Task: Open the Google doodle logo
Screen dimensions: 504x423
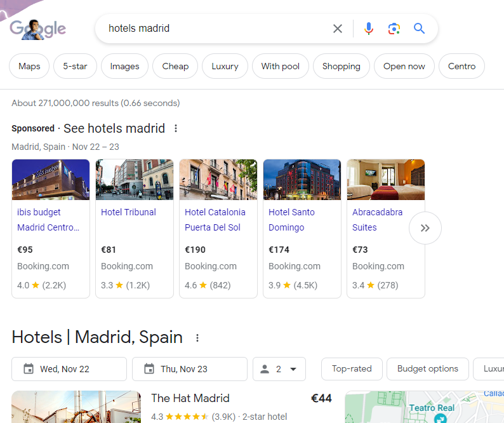Action: (37, 29)
